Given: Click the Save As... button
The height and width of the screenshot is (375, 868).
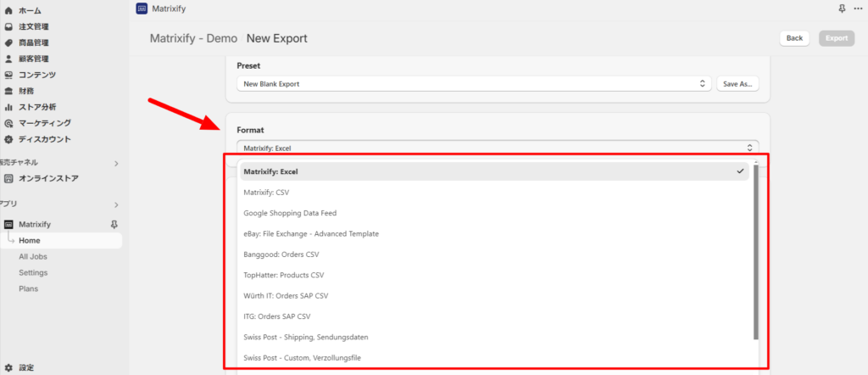Looking at the screenshot, I should tap(738, 84).
